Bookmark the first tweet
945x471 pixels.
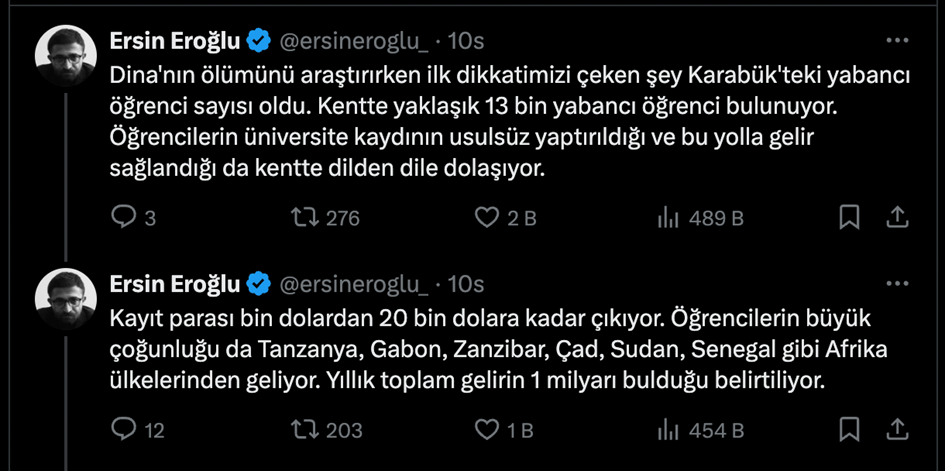coord(849,217)
